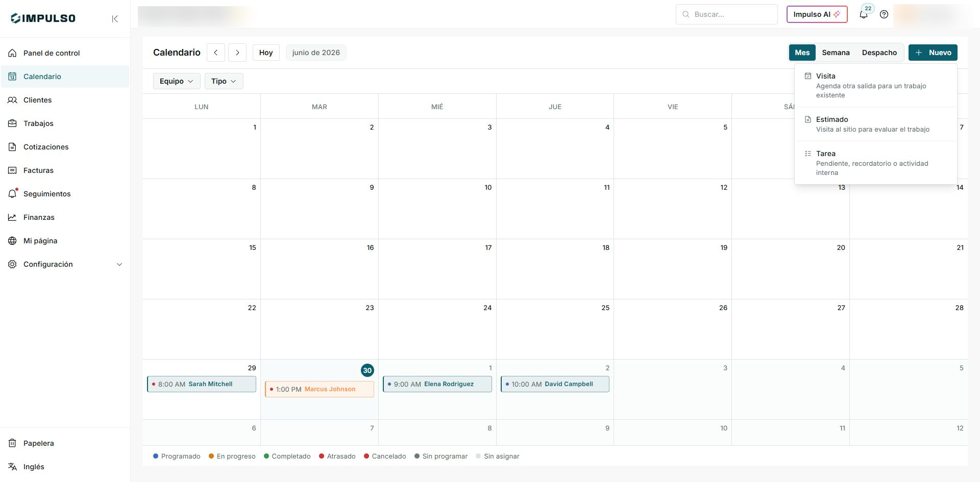The image size is (980, 482).
Task: Click the LUN column header
Action: [202, 107]
